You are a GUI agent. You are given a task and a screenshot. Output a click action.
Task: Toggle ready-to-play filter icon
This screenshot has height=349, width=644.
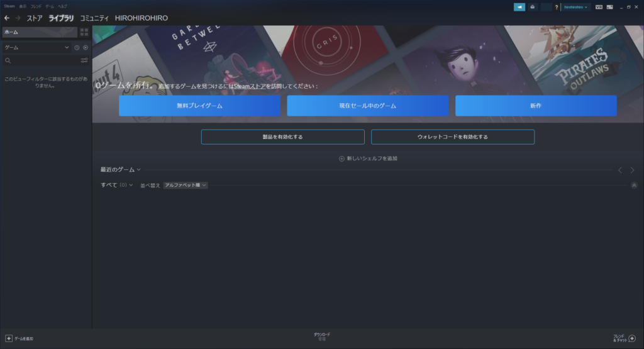pyautogui.click(x=86, y=48)
